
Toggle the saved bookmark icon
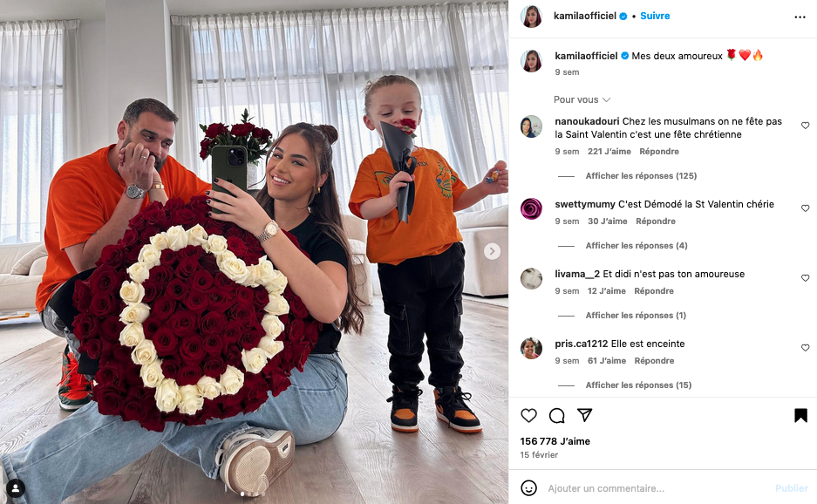pyautogui.click(x=800, y=415)
